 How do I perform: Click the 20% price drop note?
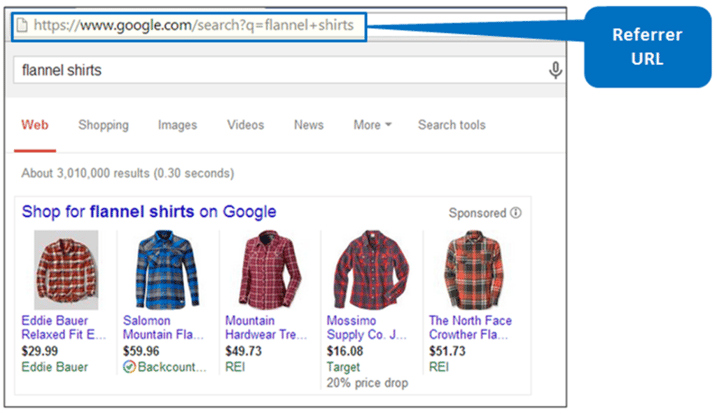click(x=367, y=383)
